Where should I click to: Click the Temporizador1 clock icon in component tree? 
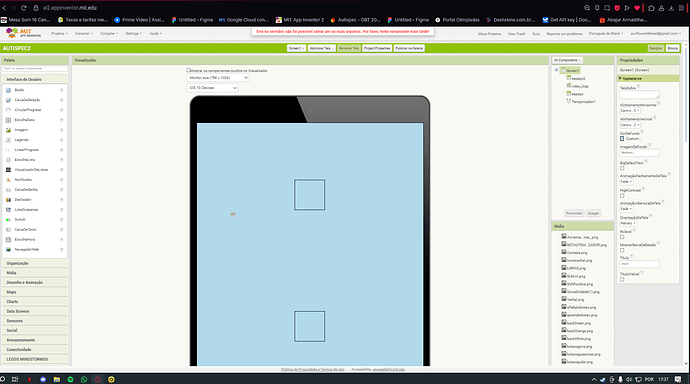tap(569, 101)
